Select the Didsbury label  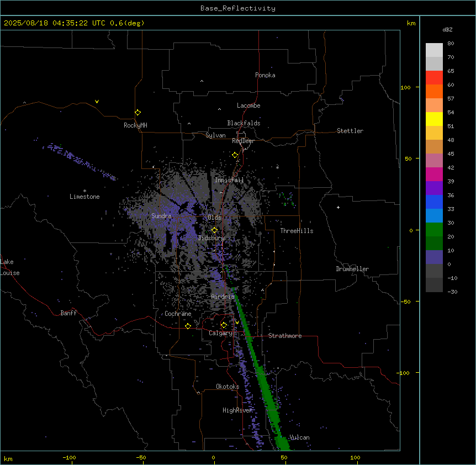(x=211, y=238)
